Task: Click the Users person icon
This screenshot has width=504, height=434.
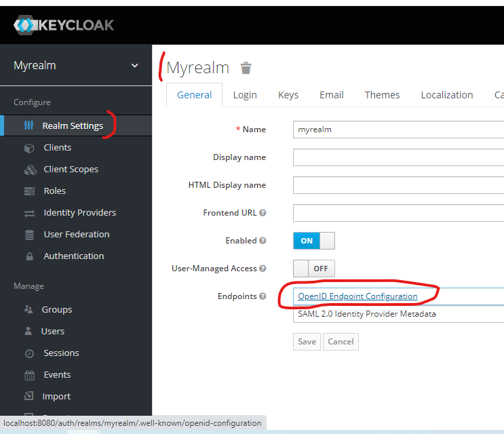Action: click(x=28, y=331)
